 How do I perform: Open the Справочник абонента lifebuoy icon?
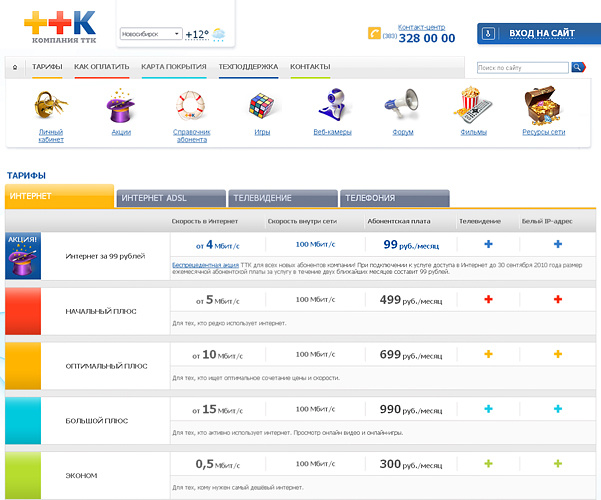191,104
